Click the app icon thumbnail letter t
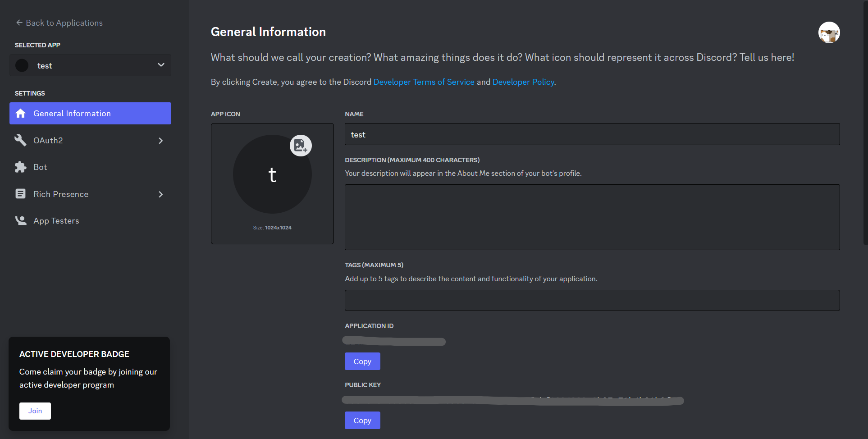The image size is (868, 439). click(x=272, y=174)
